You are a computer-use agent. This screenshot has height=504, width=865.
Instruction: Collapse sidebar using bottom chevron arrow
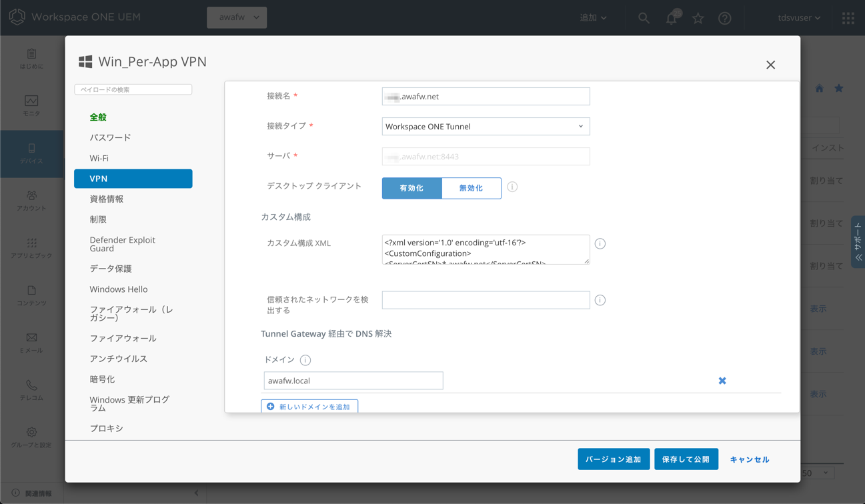pyautogui.click(x=196, y=493)
